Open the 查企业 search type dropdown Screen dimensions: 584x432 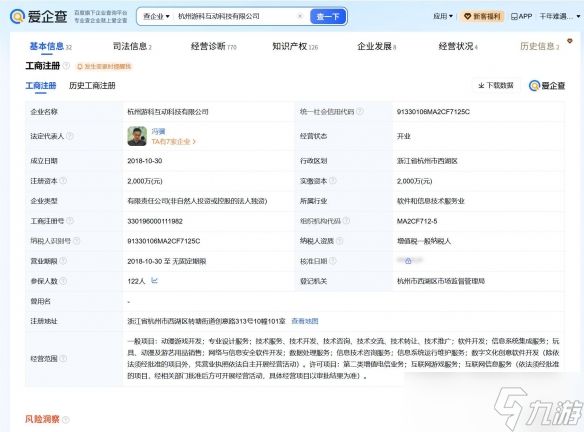click(156, 16)
